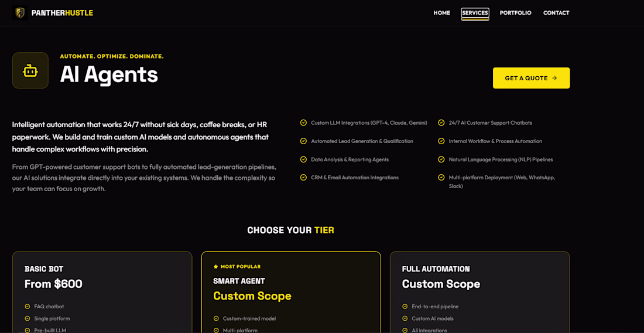
Task: Click the AI Agents robot icon
Action: pos(30,70)
